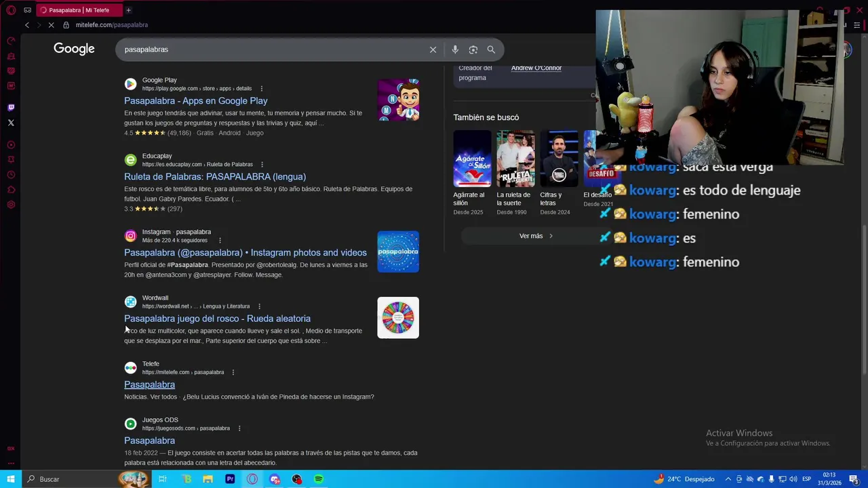
Task: Stop loading the page
Action: 51,25
